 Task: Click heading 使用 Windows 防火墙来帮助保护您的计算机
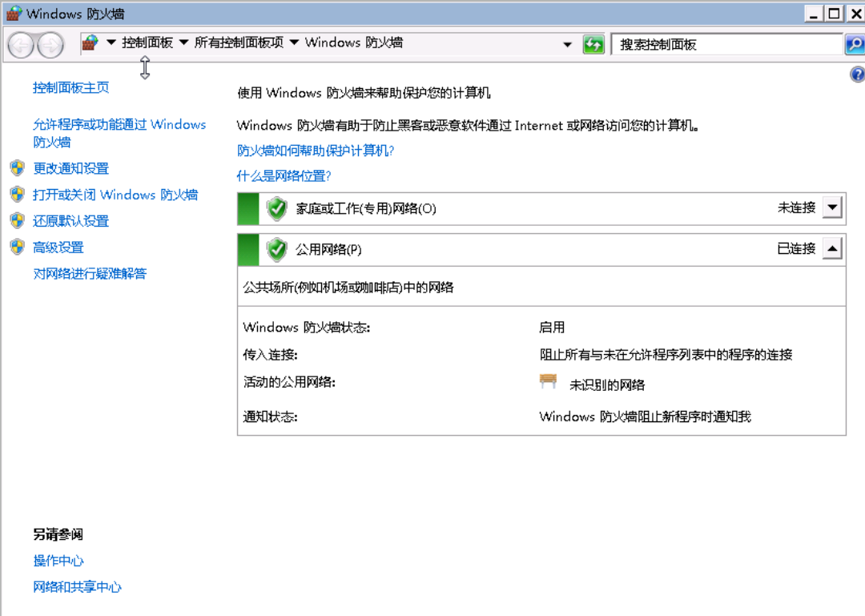(364, 93)
